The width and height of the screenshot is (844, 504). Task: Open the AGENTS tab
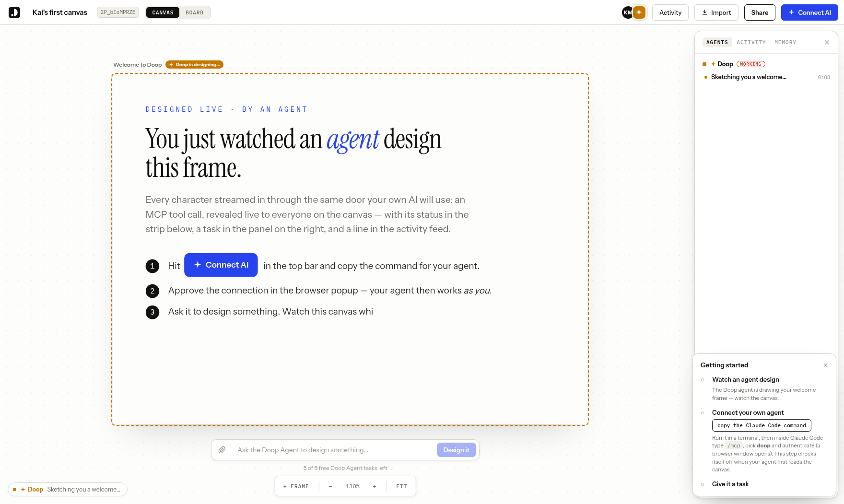[x=717, y=42]
